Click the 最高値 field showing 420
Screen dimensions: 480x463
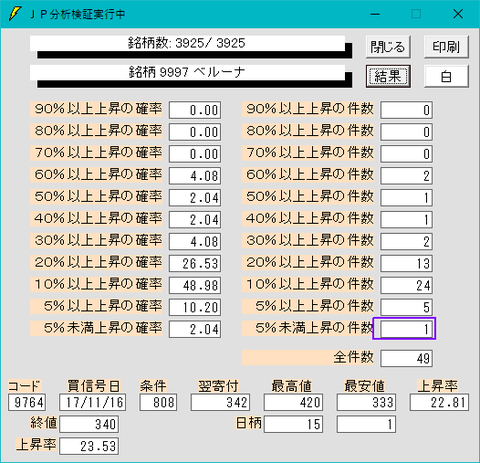(293, 402)
